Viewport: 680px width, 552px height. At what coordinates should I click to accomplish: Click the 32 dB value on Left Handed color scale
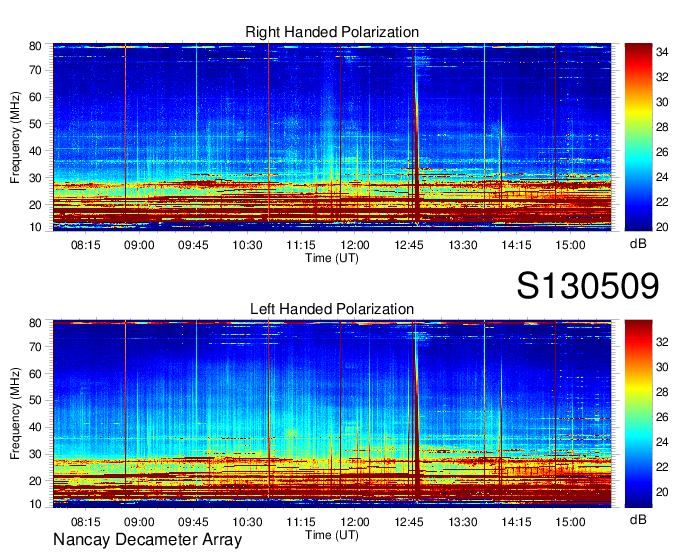[662, 342]
